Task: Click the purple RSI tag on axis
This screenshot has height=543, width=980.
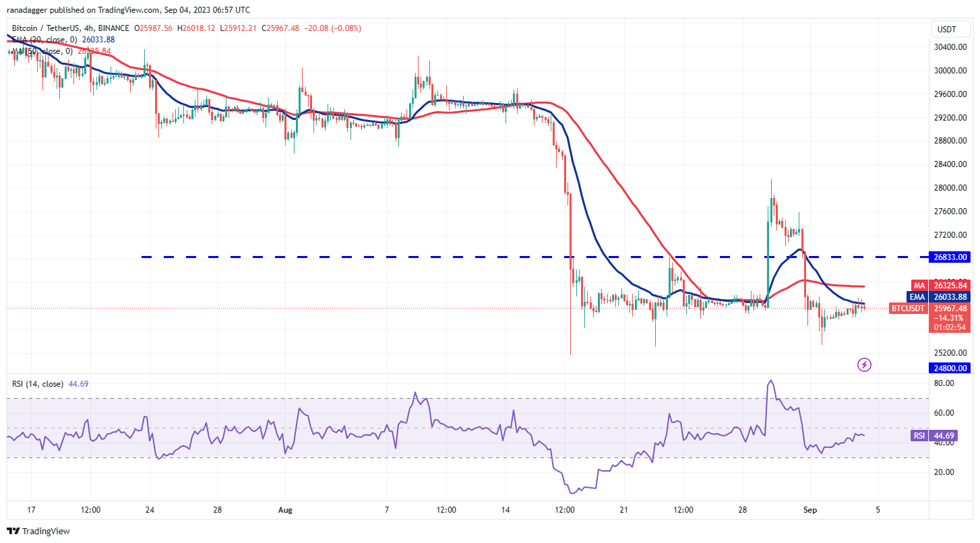Action: pos(918,436)
